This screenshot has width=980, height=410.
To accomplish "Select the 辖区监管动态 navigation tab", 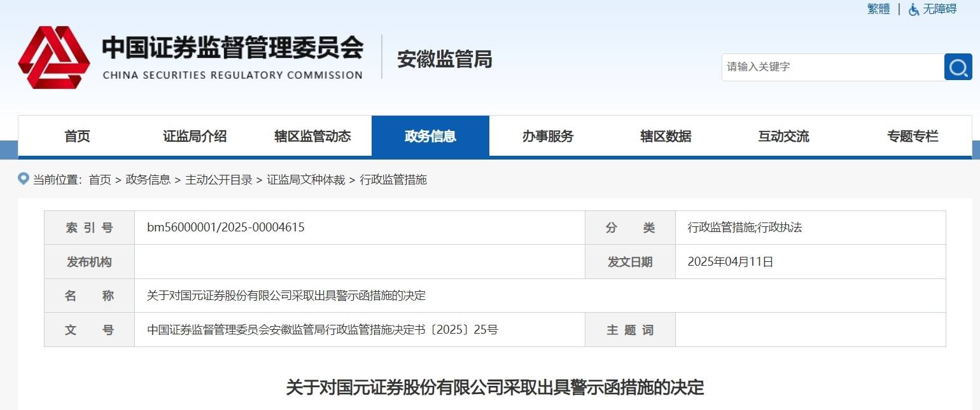I will [312, 136].
